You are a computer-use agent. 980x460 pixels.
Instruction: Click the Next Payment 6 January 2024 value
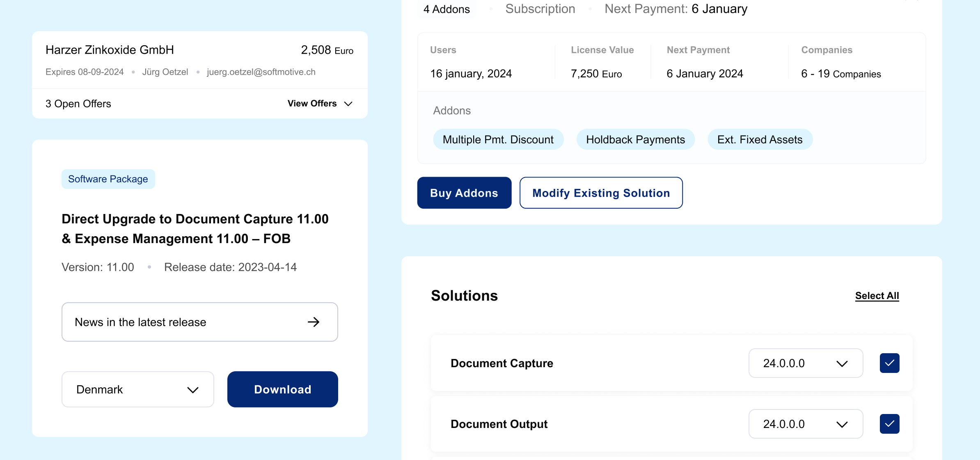point(705,74)
